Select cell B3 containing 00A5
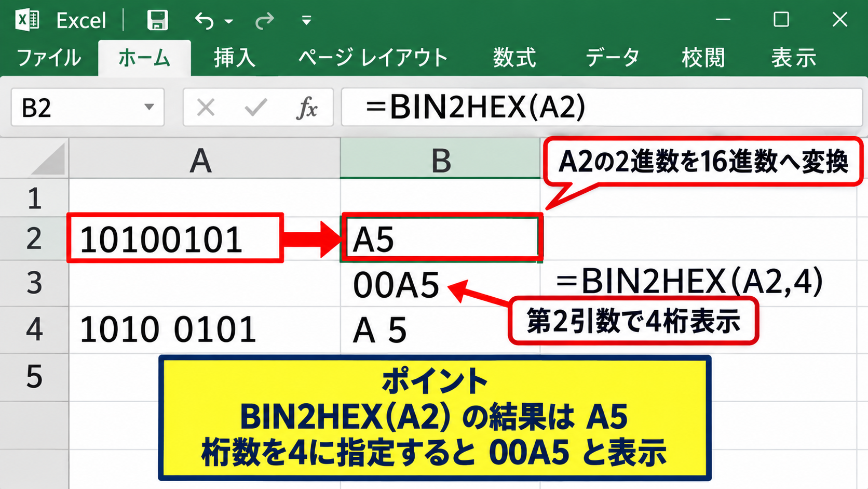Image resolution: width=868 pixels, height=489 pixels. (x=440, y=283)
